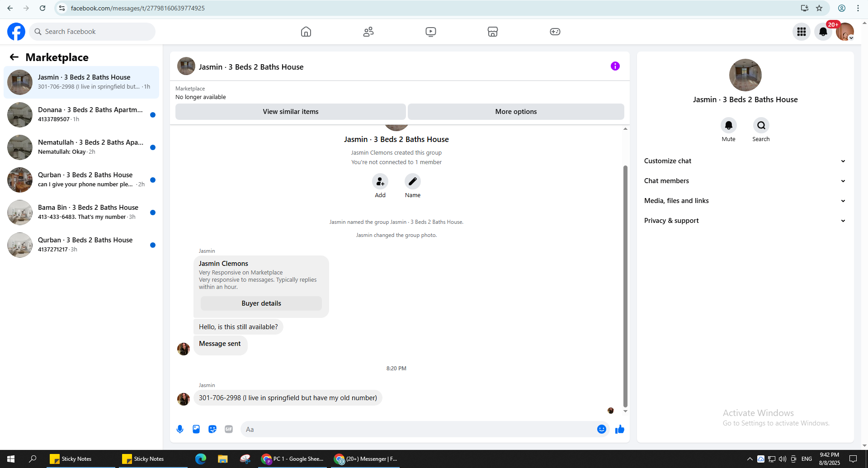Choose a GIF with the GIF icon

click(229, 429)
